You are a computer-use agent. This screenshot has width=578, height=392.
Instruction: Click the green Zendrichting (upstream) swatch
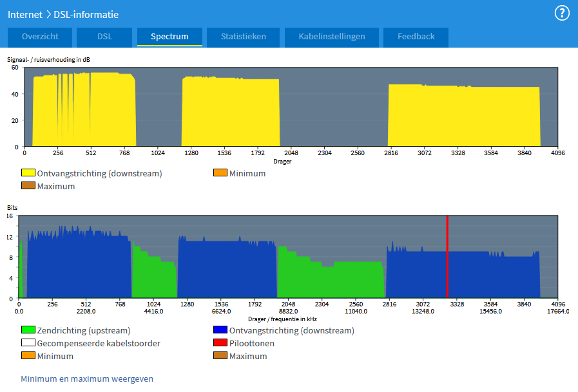pos(28,330)
